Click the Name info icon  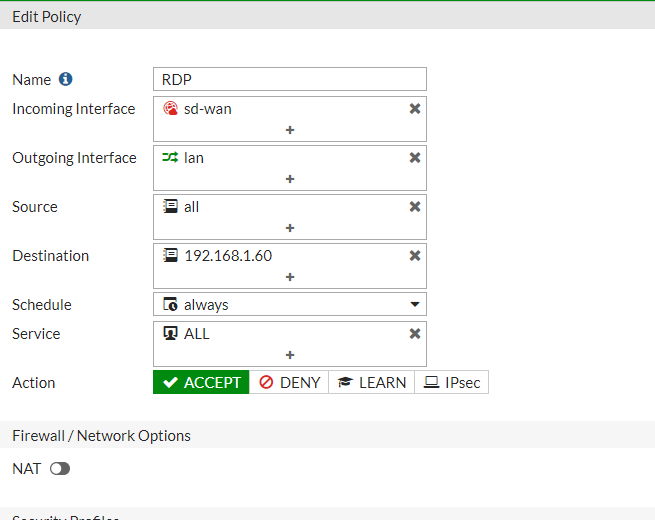pos(65,79)
